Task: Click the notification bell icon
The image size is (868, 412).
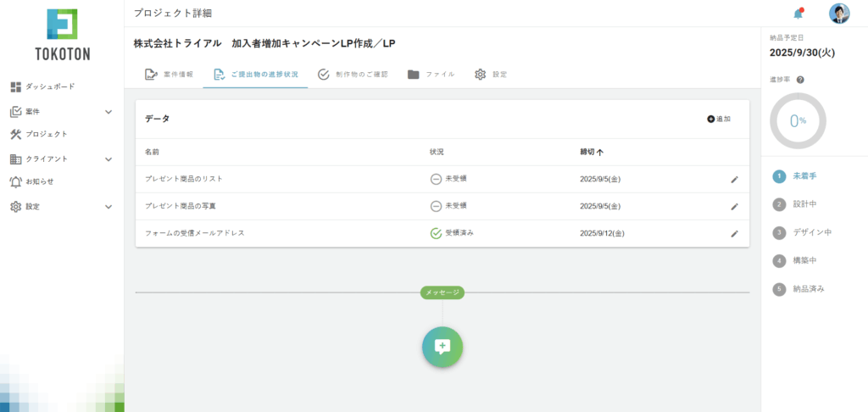Action: [x=797, y=14]
